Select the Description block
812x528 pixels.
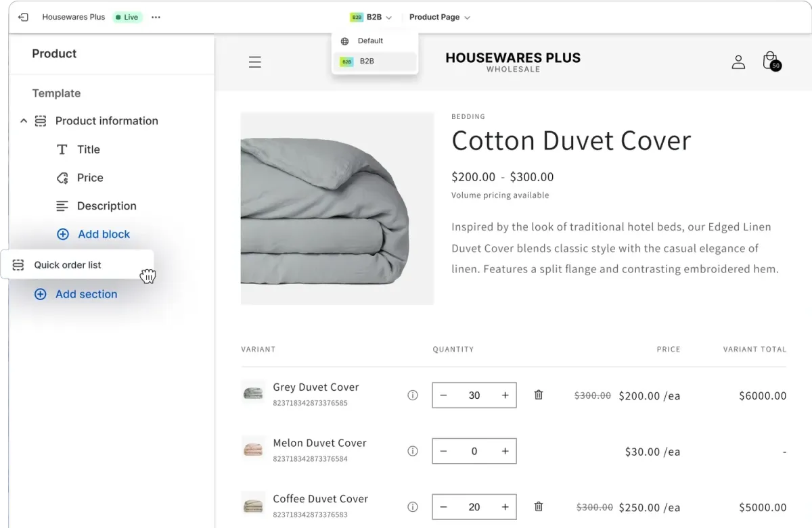coord(106,206)
